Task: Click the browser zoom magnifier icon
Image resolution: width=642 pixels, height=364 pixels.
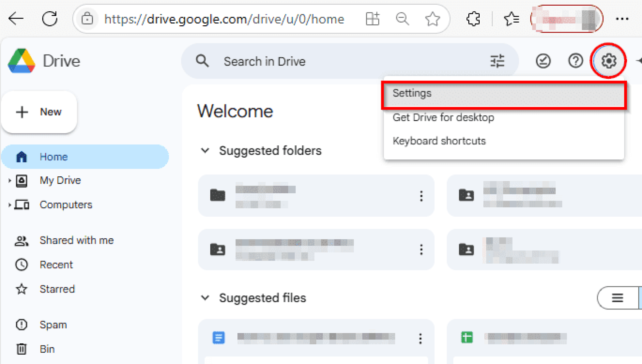Action: 402,19
